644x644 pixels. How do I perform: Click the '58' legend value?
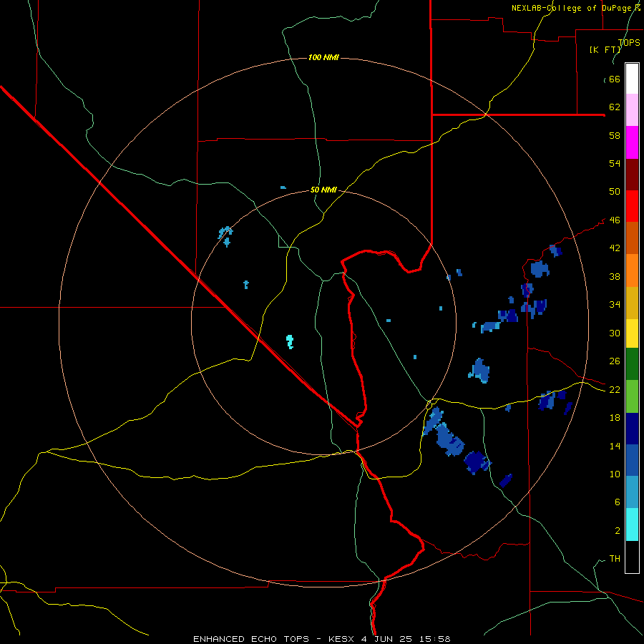[615, 135]
